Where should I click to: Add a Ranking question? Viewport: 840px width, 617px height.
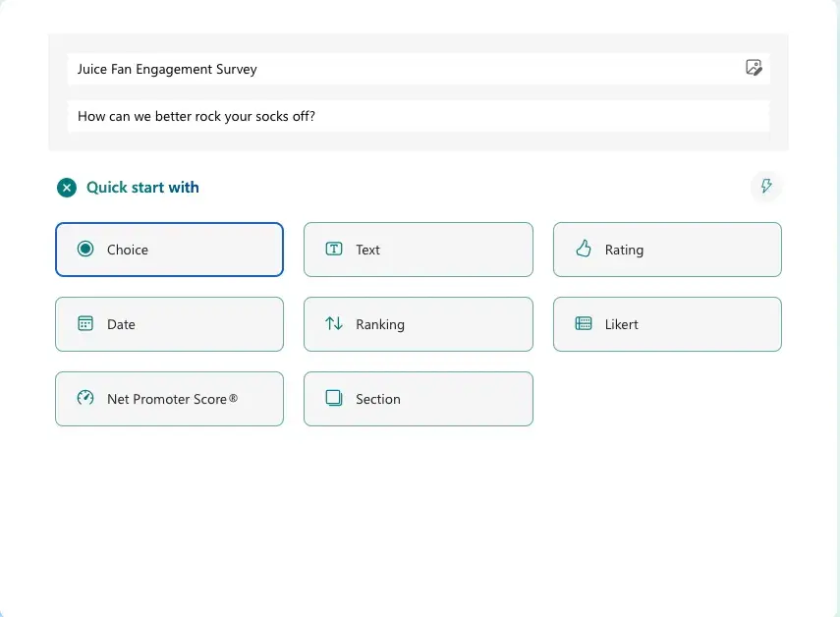[x=418, y=324]
